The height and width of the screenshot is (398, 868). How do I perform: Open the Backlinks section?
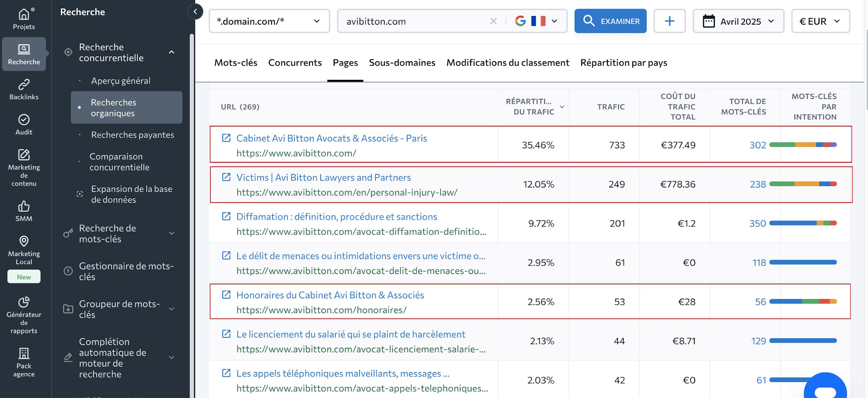pyautogui.click(x=24, y=89)
